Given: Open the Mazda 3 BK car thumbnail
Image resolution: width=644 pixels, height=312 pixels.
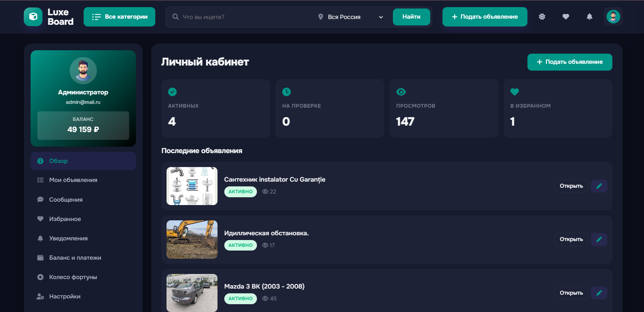Looking at the screenshot, I should (x=192, y=293).
